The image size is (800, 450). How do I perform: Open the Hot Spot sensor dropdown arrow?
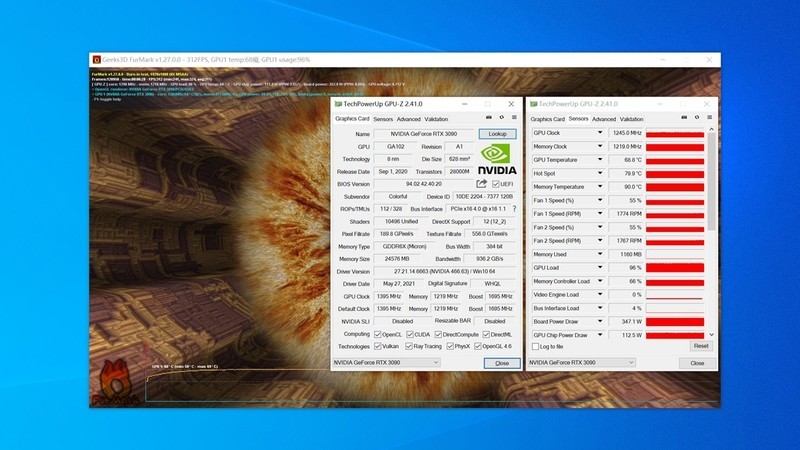pyautogui.click(x=600, y=173)
